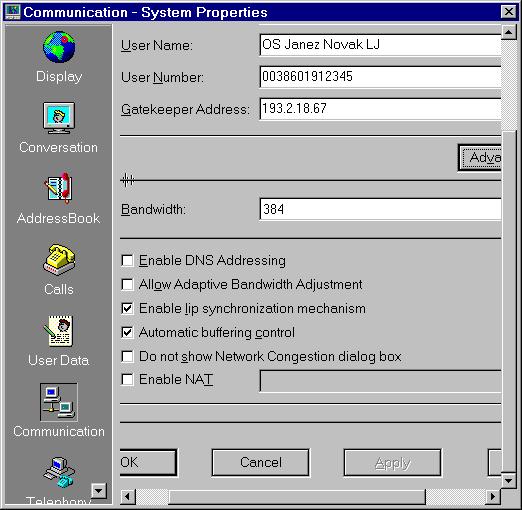
Task: Select the Communication network computers icon
Action: click(x=59, y=402)
